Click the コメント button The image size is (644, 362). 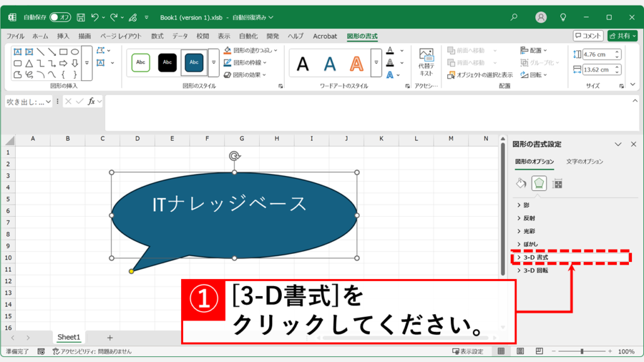588,36
